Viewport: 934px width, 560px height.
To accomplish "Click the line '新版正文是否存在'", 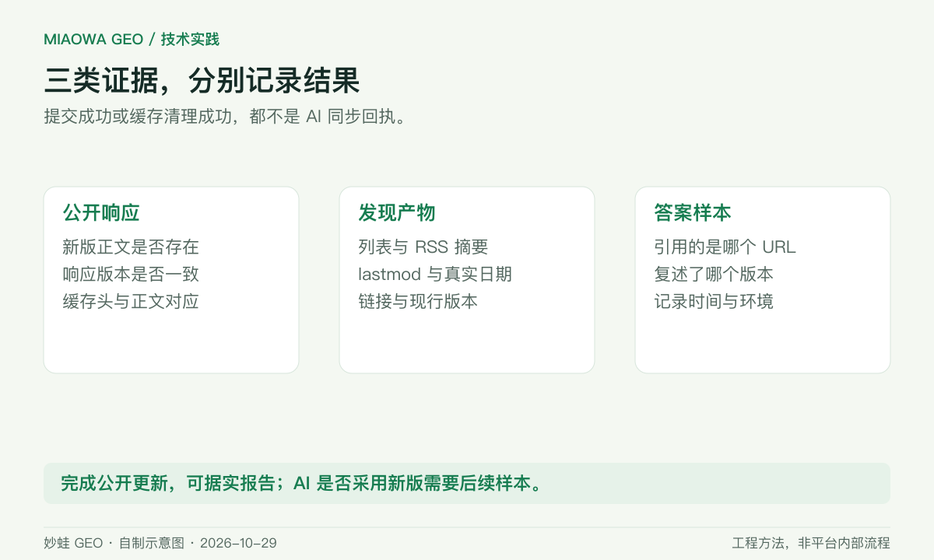I will click(x=131, y=247).
